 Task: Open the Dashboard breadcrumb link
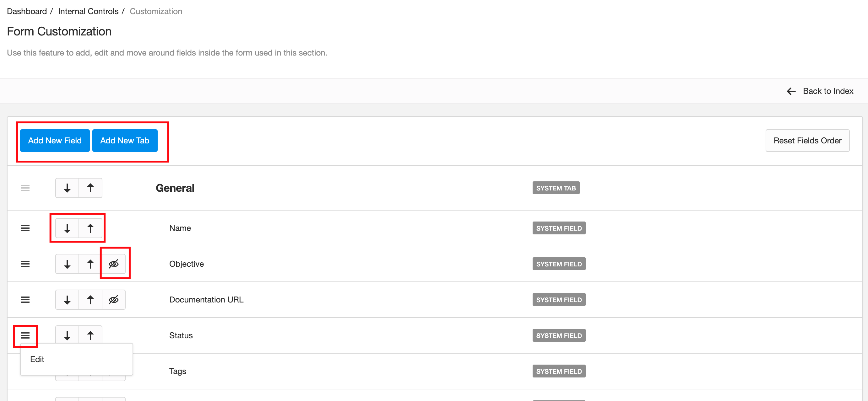27,11
